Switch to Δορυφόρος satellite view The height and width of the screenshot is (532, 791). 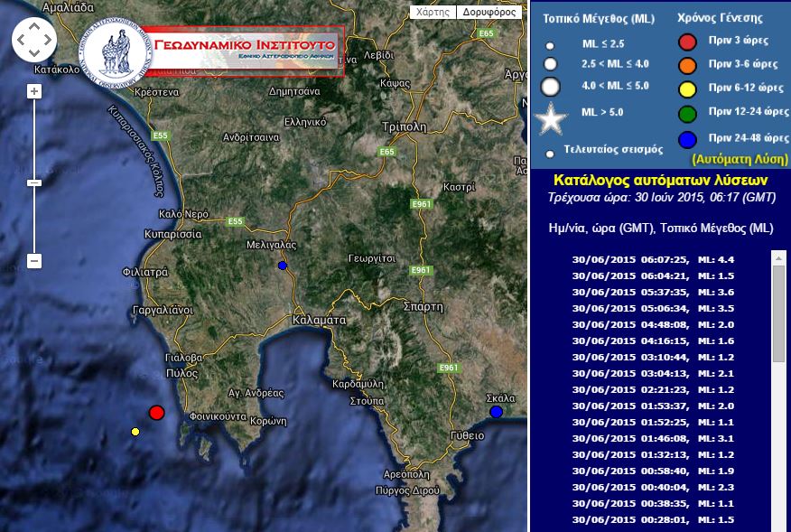pyautogui.click(x=489, y=13)
